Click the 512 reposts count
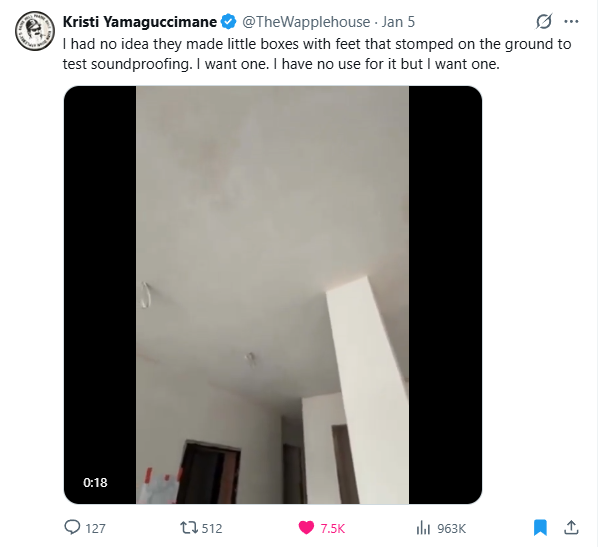The width and height of the screenshot is (601, 547). [x=212, y=529]
